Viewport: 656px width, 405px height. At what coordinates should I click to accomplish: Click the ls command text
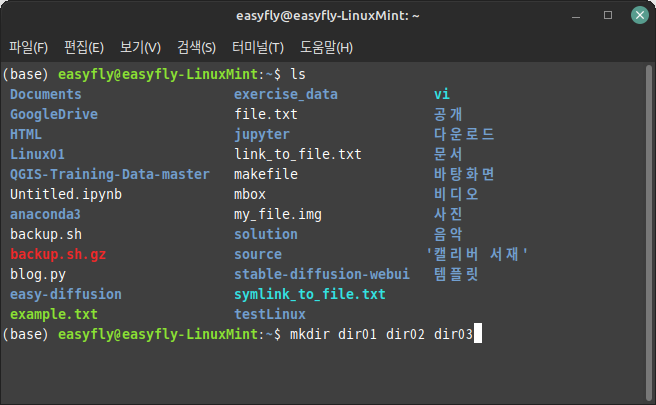click(x=298, y=74)
